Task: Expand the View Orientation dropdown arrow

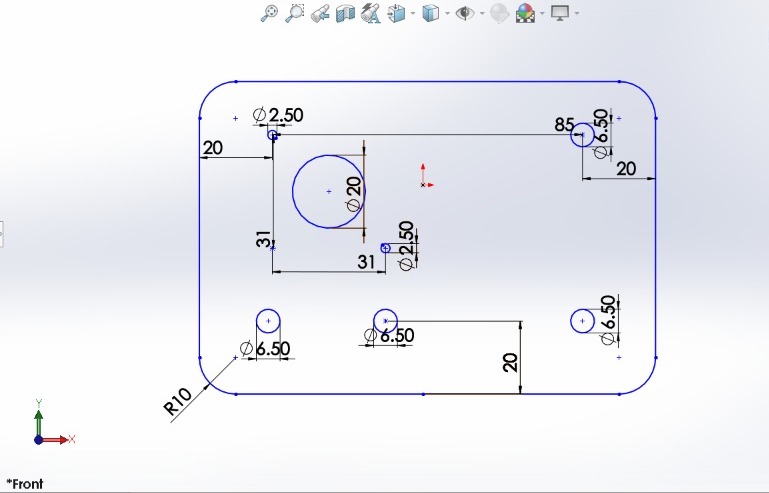Action: pos(412,13)
